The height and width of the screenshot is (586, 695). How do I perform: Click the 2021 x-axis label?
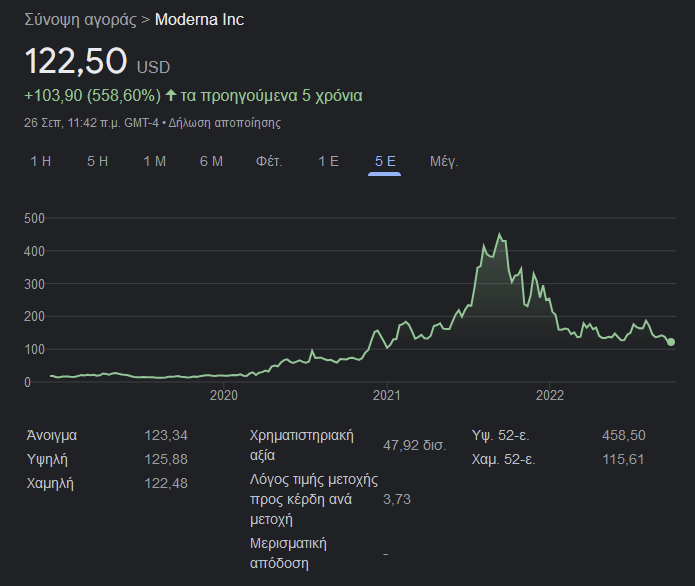point(387,395)
